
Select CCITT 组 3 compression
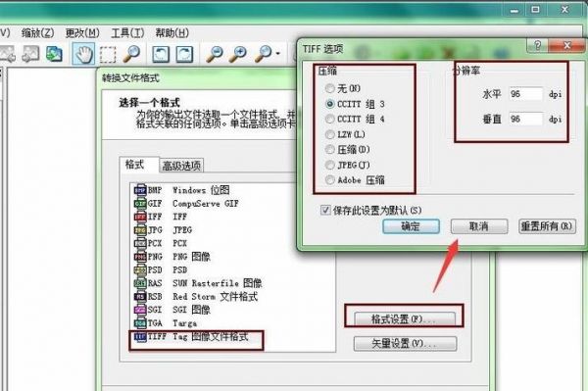tap(329, 104)
